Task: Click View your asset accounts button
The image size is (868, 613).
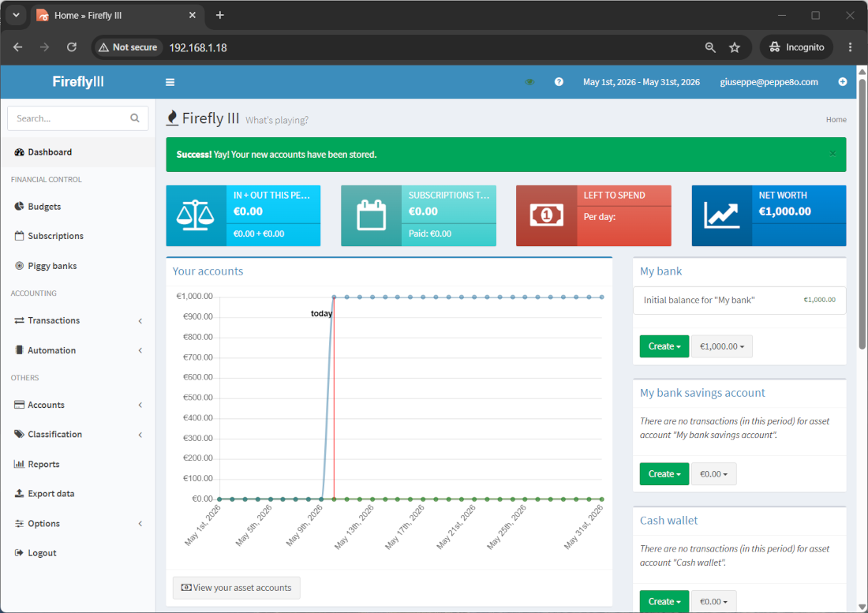Action: (x=237, y=588)
